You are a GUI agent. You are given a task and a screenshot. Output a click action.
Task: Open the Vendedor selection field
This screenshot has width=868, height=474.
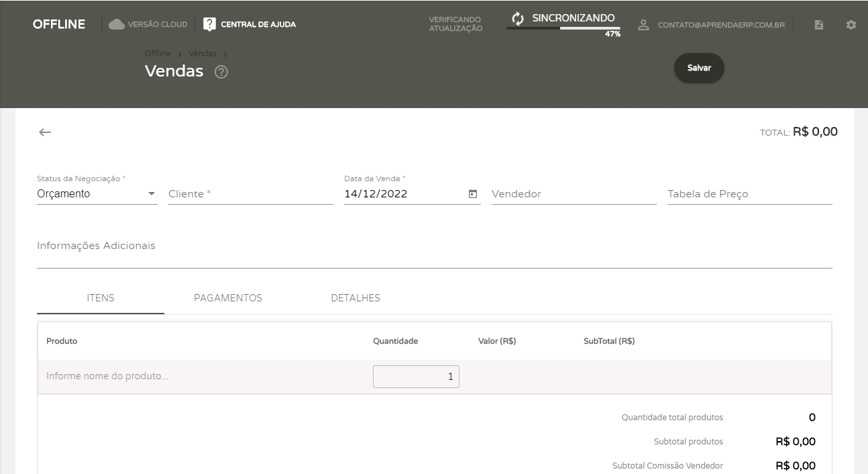[574, 194]
